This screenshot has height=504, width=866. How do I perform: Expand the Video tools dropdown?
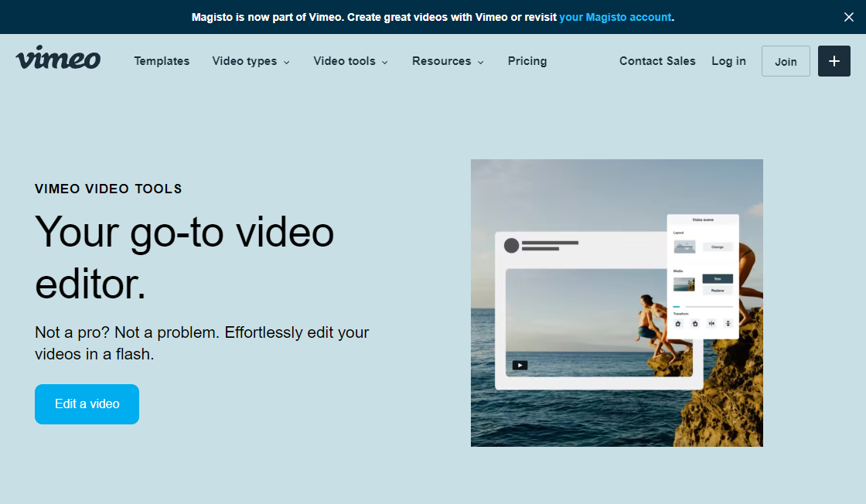(x=351, y=61)
